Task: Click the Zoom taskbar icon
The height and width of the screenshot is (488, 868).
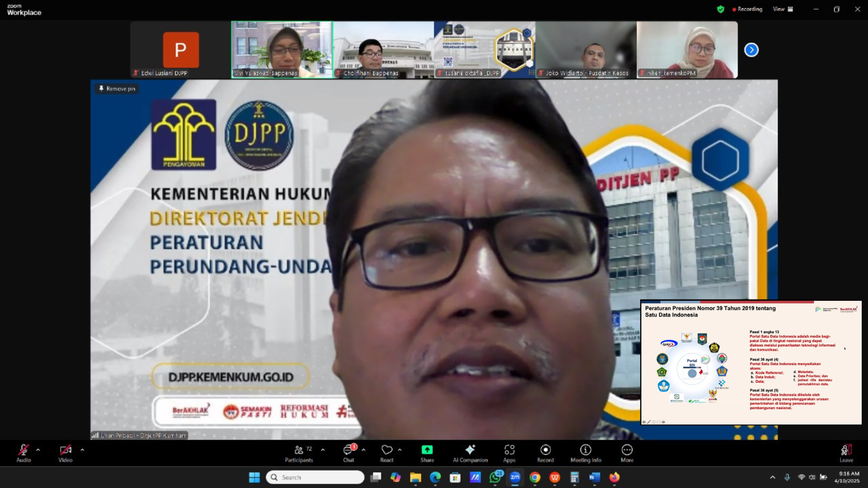Action: (x=515, y=477)
